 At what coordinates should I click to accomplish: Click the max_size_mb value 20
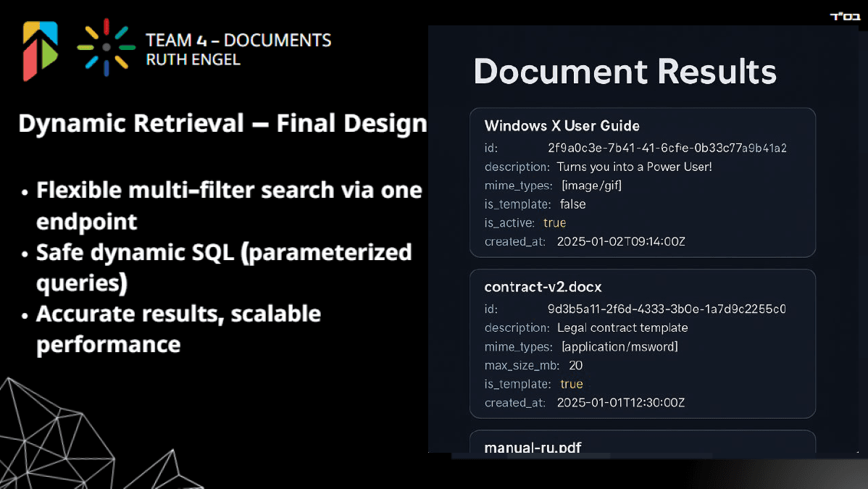pyautogui.click(x=575, y=365)
